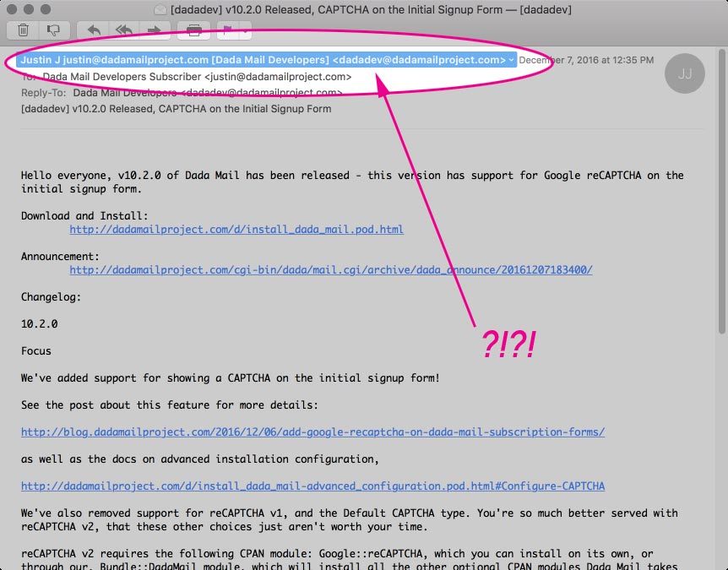
Task: Open the install_dada_mail.pod.html link
Action: coord(236,230)
